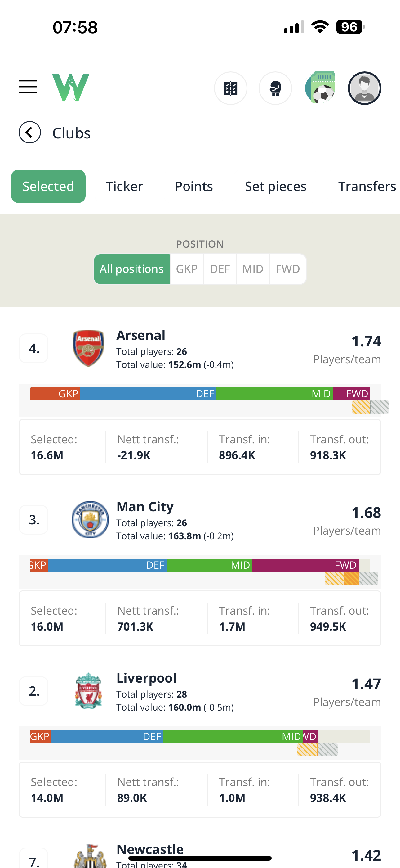Image resolution: width=400 pixels, height=868 pixels.
Task: Filter by MID position
Action: [253, 269]
